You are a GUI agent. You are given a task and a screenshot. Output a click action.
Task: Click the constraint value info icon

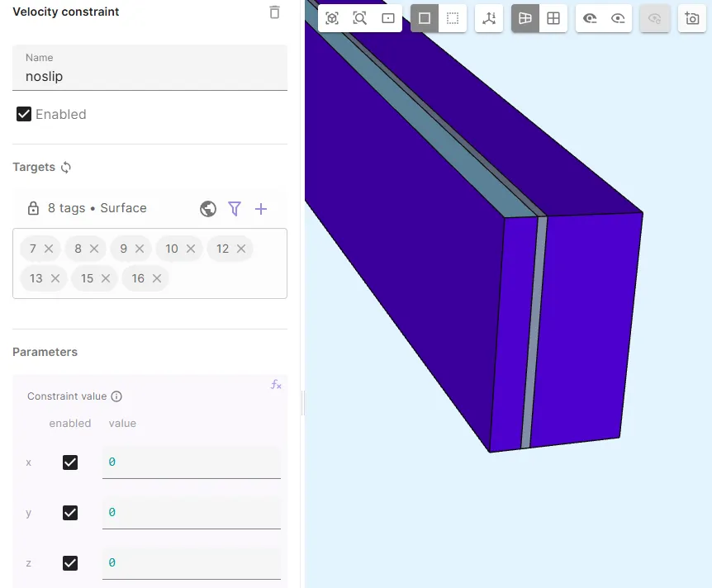coord(116,396)
